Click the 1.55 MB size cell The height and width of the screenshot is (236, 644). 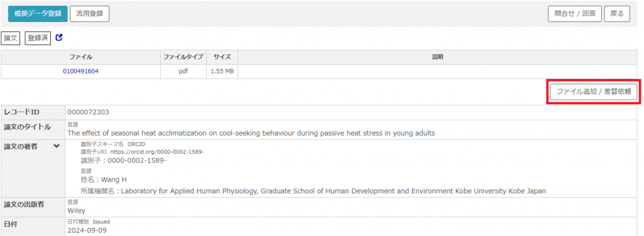pos(222,72)
